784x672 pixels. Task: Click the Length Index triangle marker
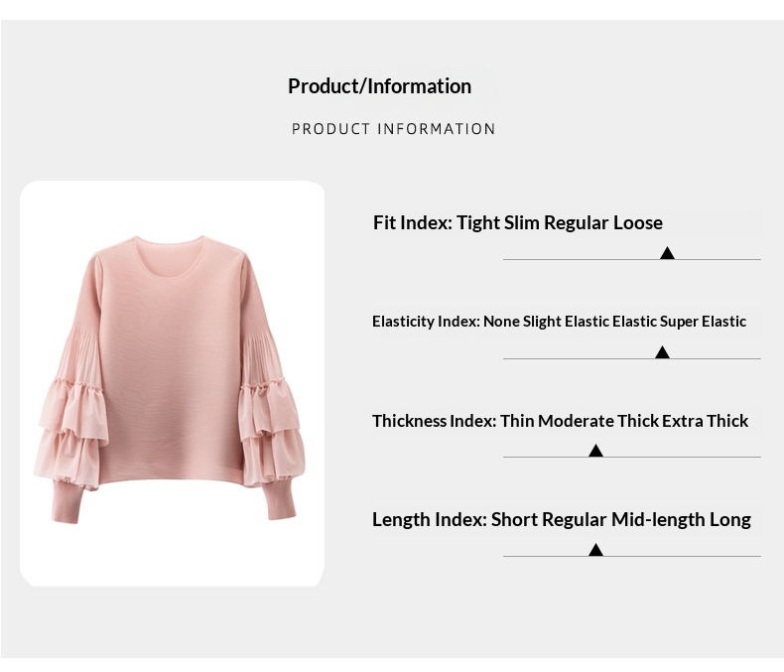tap(595, 549)
